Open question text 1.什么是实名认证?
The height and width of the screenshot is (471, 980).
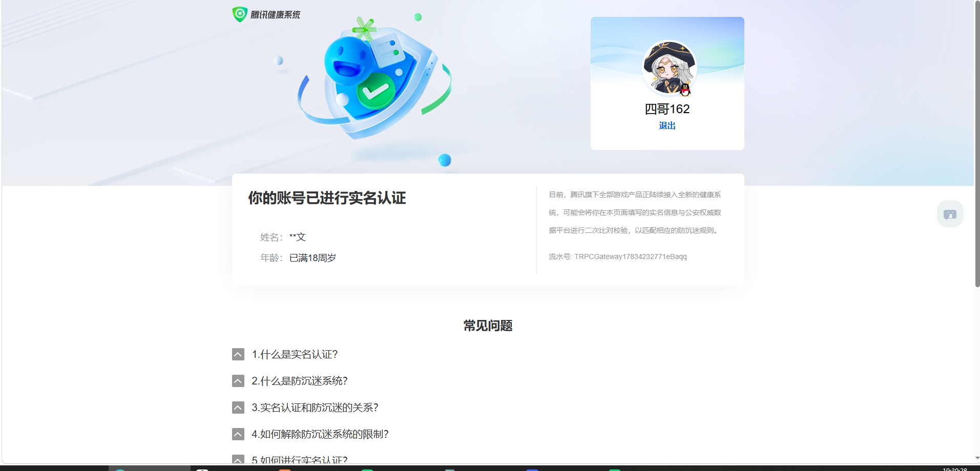click(295, 354)
